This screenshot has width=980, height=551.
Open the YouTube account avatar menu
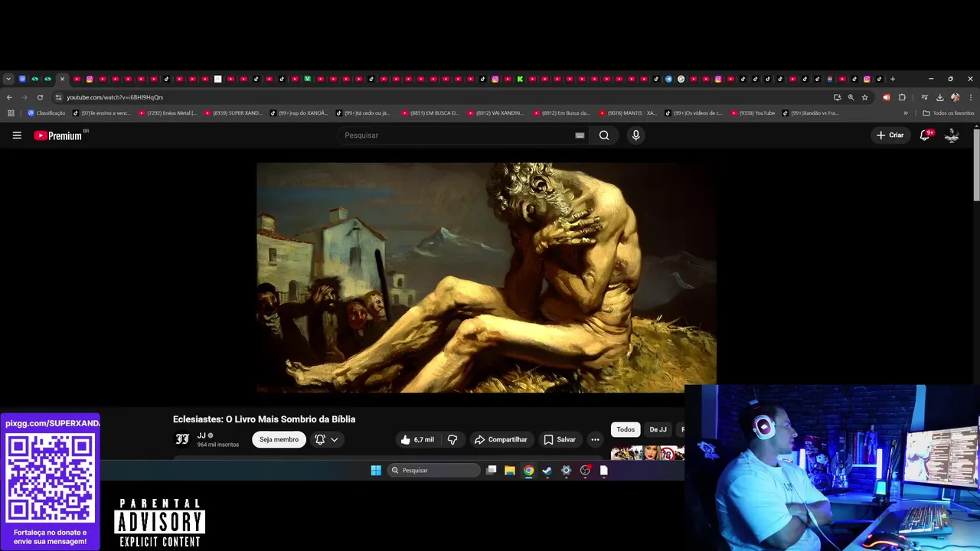pyautogui.click(x=952, y=135)
